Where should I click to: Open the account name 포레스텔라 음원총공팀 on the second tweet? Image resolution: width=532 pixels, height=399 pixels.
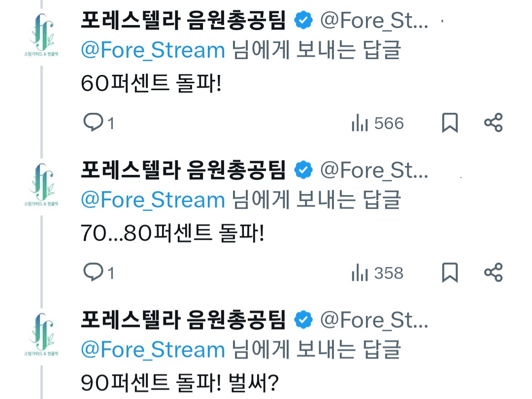[x=183, y=170]
